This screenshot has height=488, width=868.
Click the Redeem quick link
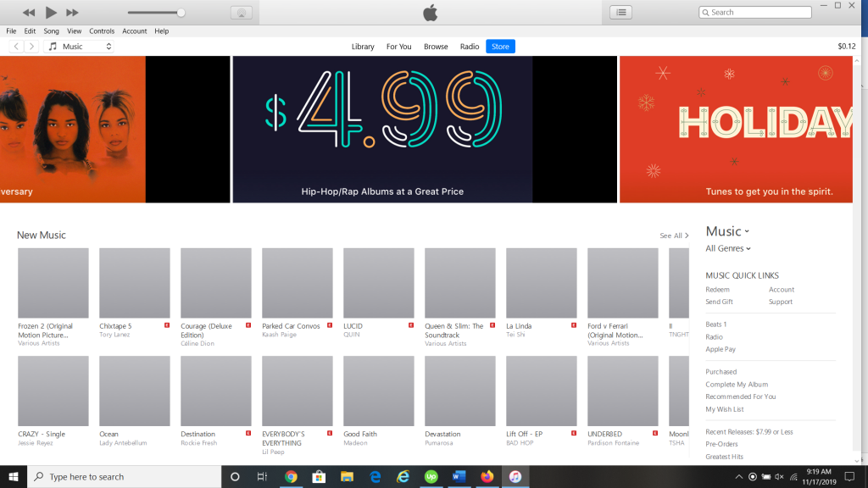[x=717, y=290]
